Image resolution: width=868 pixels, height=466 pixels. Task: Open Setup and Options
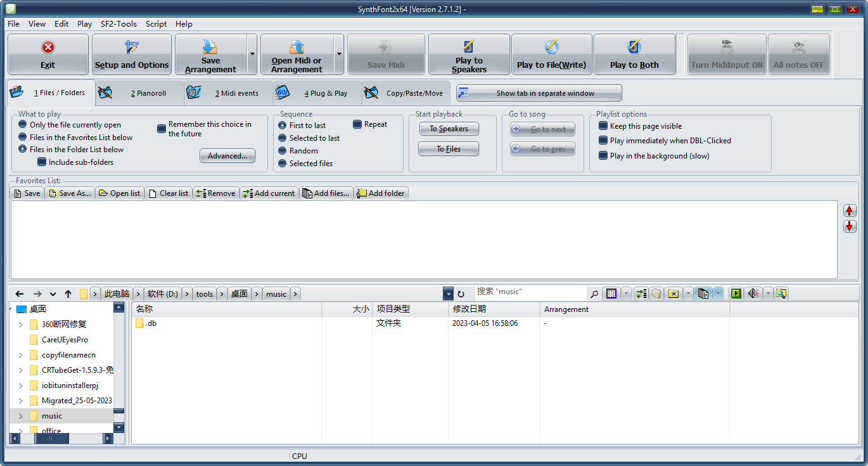coord(132,55)
